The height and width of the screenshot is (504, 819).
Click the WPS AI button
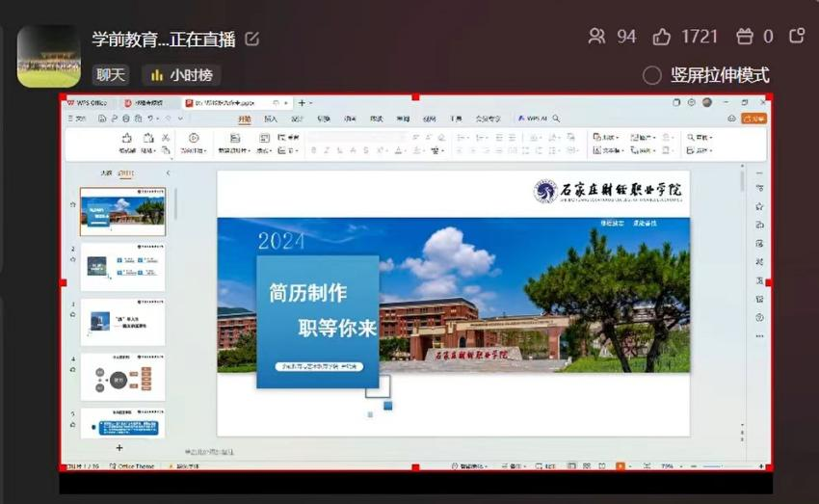(535, 119)
